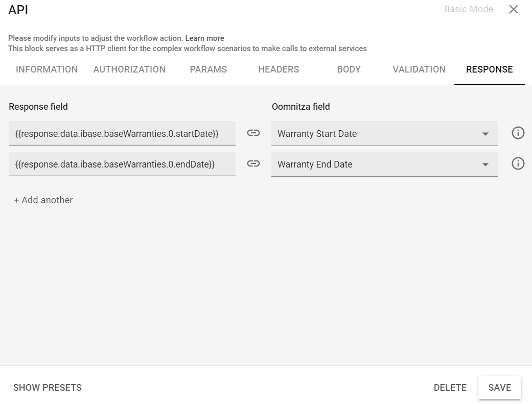
Task: Open the HEADERS tab
Action: pyautogui.click(x=278, y=69)
